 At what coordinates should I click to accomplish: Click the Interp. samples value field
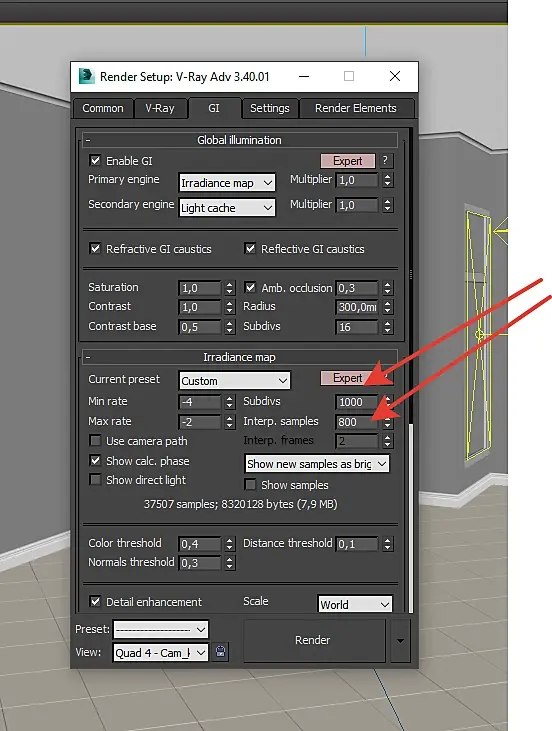358,422
